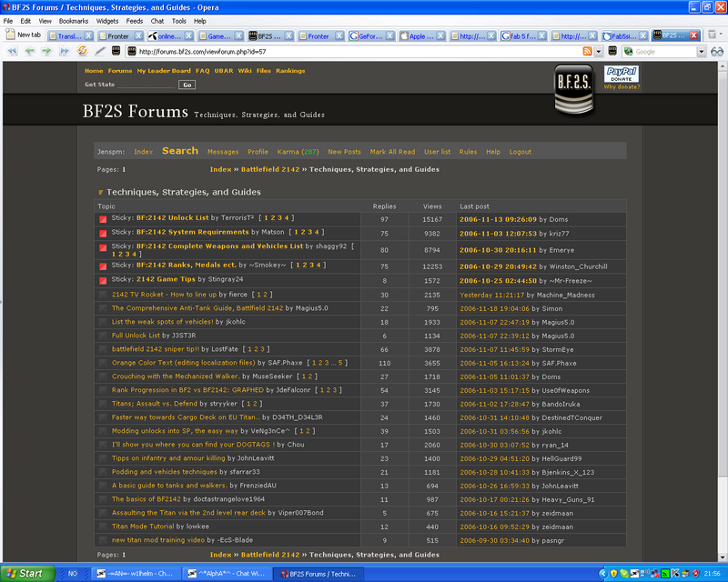This screenshot has width=728, height=582.
Task: Expand the hidden tray icons arrow
Action: coord(603,574)
